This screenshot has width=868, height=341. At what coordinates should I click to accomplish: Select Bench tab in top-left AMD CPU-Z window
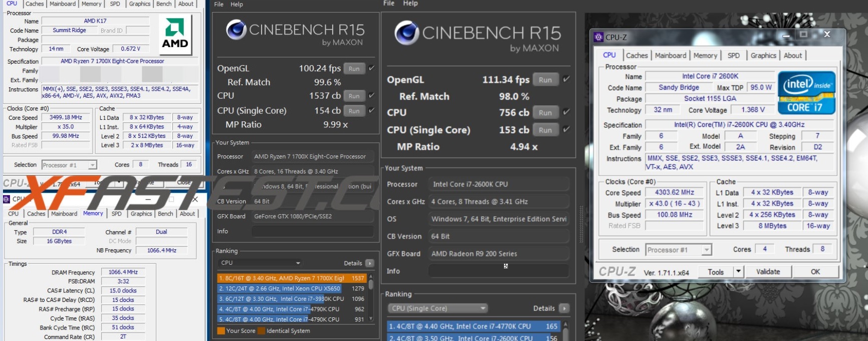[x=164, y=4]
